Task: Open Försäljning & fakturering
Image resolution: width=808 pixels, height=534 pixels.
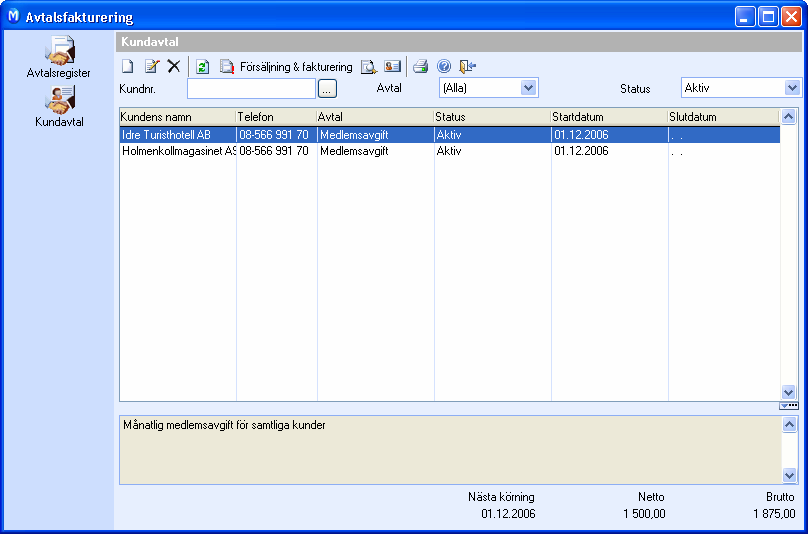Action: point(287,67)
